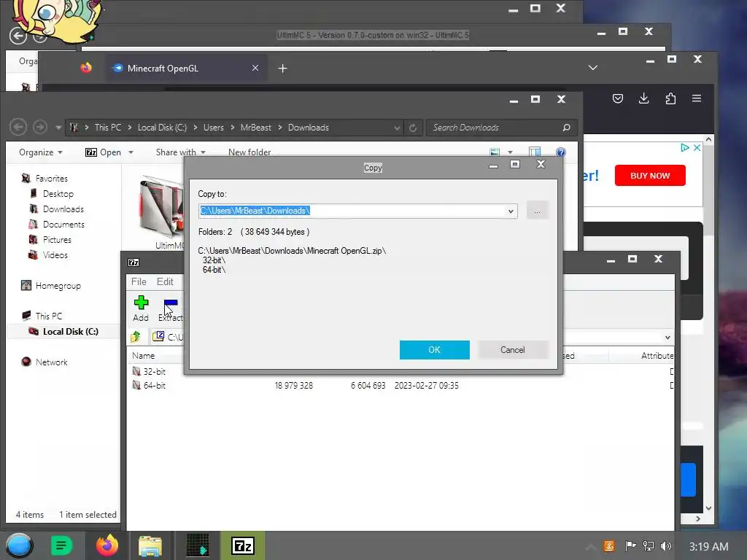Click the Explorer forward arrow
The width and height of the screenshot is (747, 560).
click(x=40, y=127)
